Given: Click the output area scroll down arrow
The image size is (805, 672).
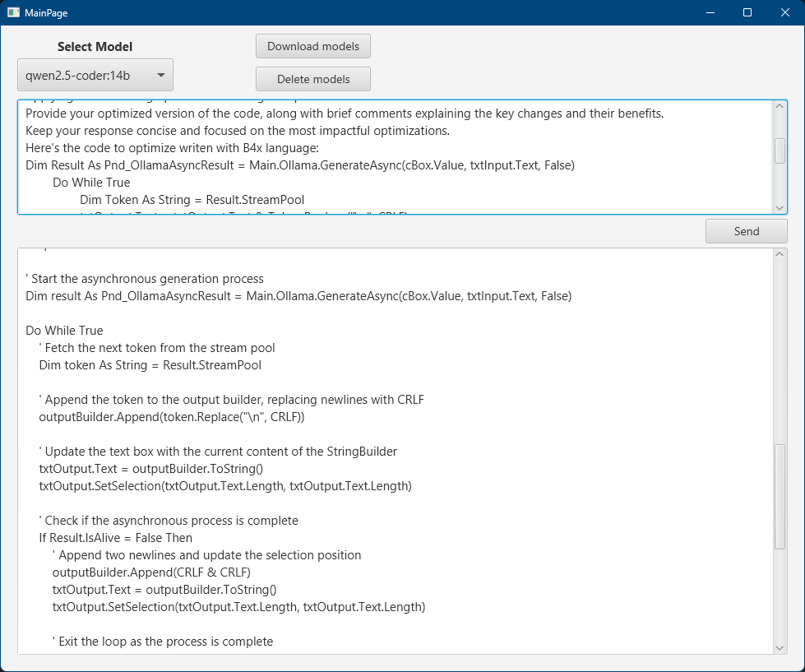Looking at the screenshot, I should [x=780, y=648].
